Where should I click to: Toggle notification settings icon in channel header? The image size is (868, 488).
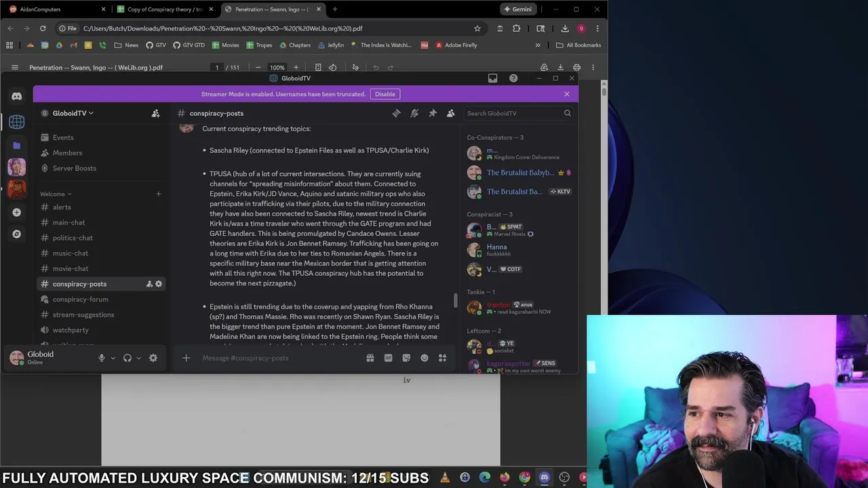tap(414, 113)
